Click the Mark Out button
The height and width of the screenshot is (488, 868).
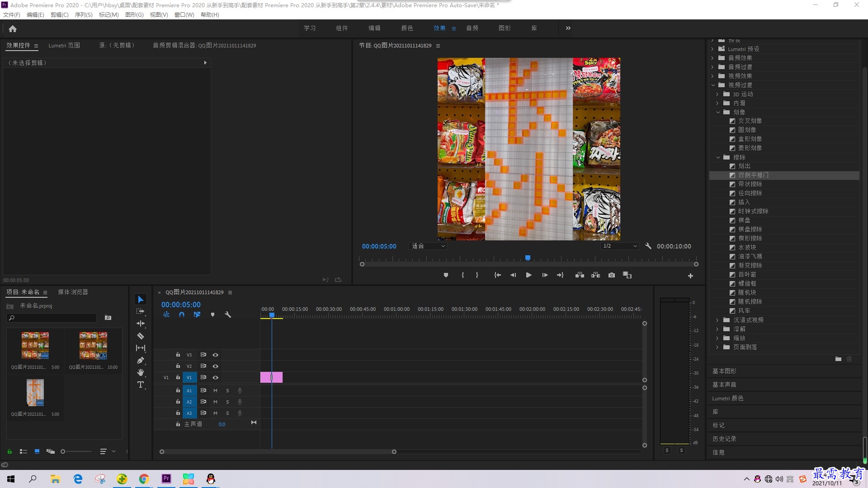477,275
